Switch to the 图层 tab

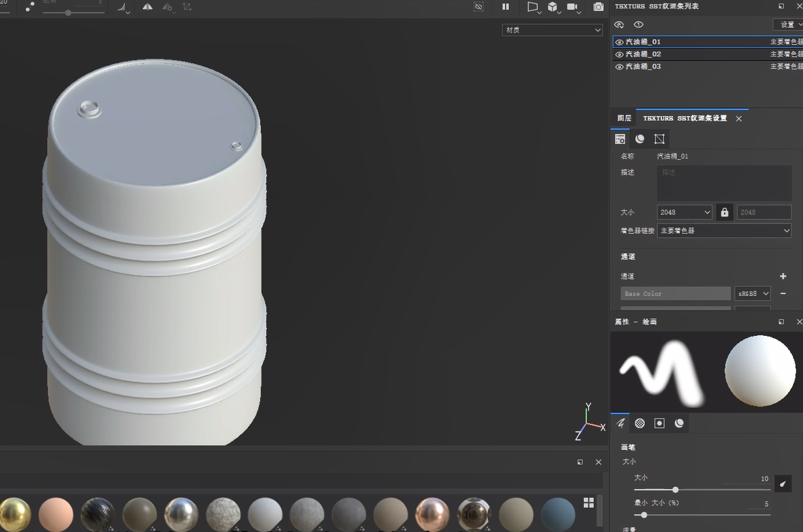[x=624, y=118]
